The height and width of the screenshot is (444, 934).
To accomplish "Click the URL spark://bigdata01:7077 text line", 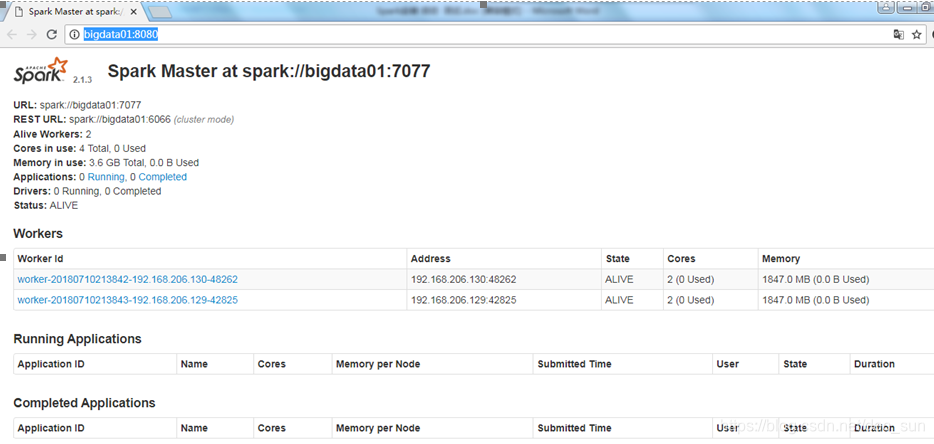I will coord(77,105).
